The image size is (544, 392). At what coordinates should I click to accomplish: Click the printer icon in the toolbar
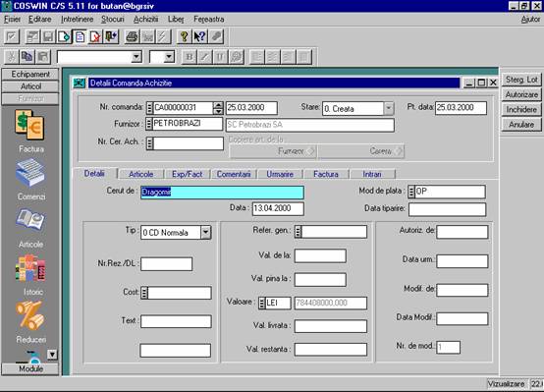[x=132, y=36]
